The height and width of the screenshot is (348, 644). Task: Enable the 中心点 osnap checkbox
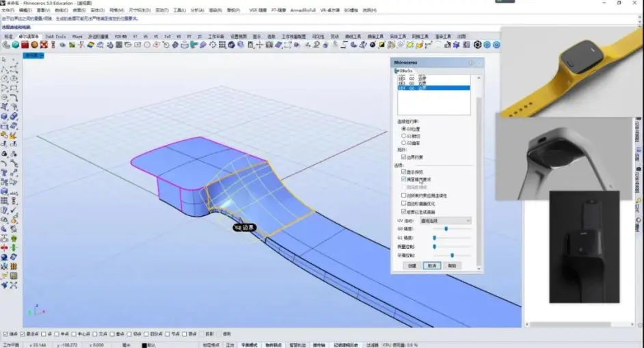74,334
